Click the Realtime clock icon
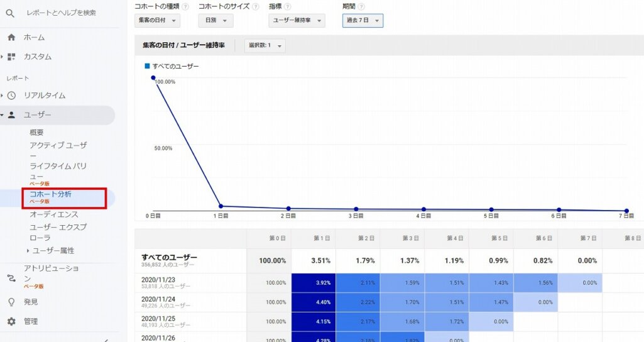Viewport: 644px width, 342px height. 11,96
